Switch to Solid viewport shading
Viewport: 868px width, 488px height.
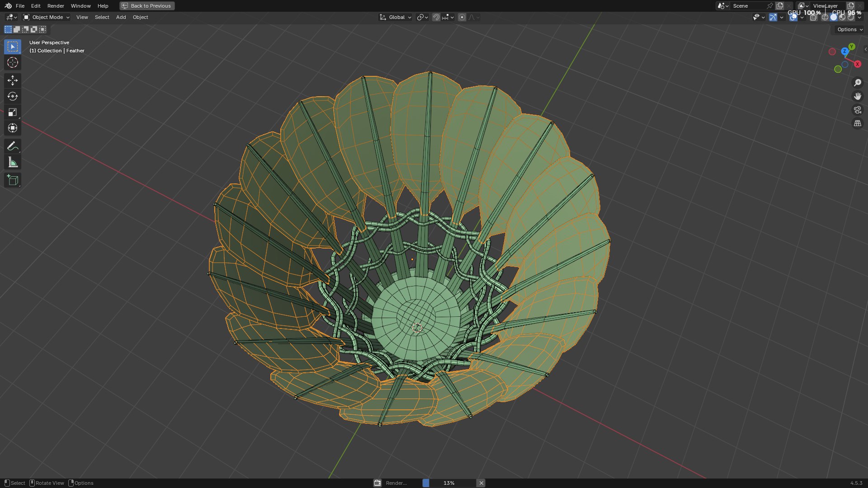click(x=834, y=17)
